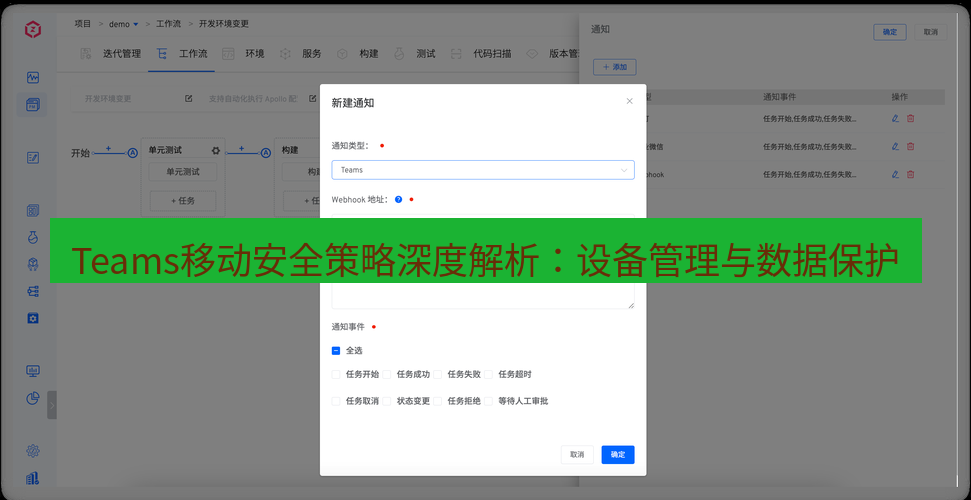Open gear settings of 单元测试 stage

click(216, 151)
